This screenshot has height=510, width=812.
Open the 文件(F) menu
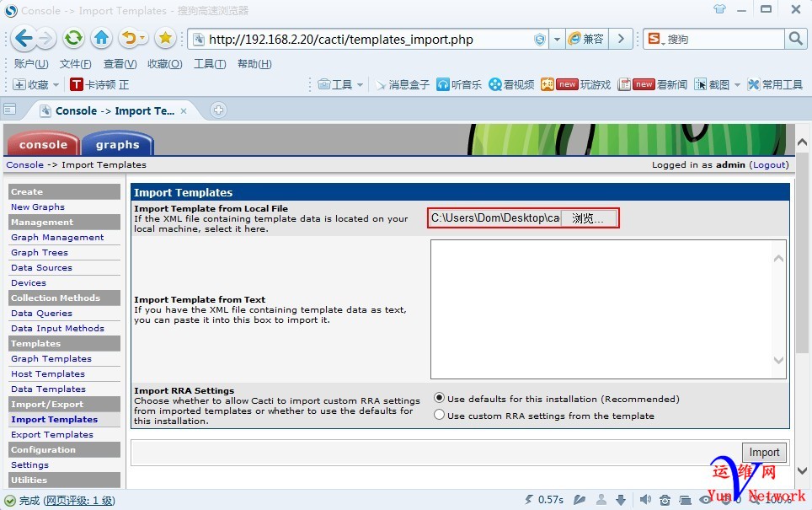pos(76,64)
